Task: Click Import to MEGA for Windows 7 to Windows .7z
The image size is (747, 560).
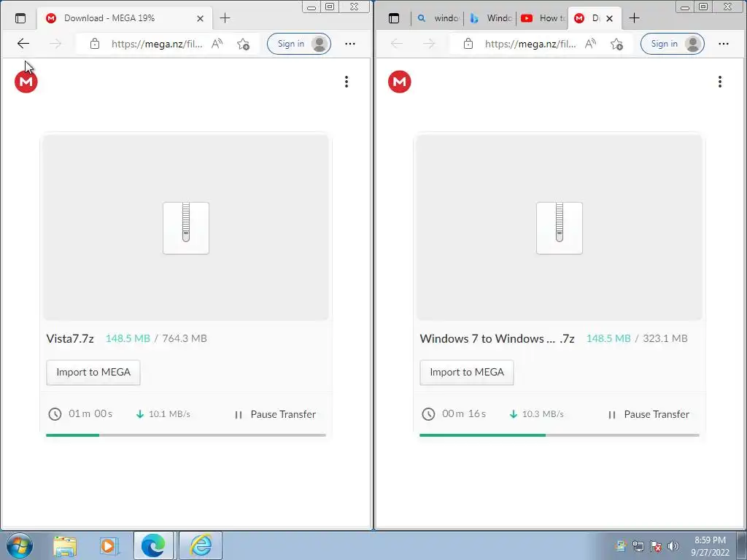Action: (x=467, y=373)
